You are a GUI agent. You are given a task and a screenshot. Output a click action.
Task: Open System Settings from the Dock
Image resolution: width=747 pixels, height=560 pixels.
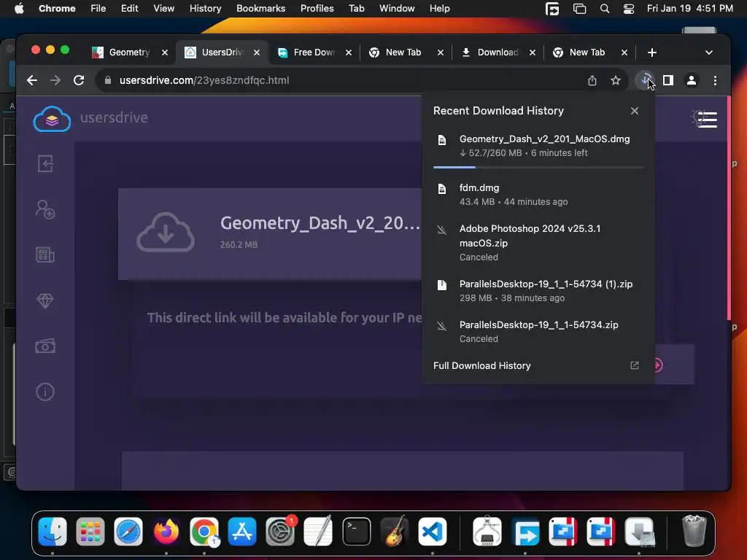tap(280, 532)
